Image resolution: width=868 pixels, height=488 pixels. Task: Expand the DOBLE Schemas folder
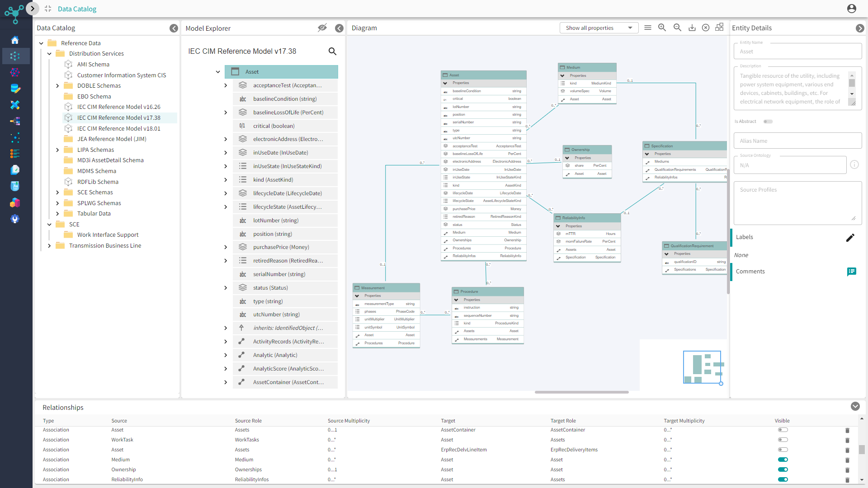(x=57, y=86)
